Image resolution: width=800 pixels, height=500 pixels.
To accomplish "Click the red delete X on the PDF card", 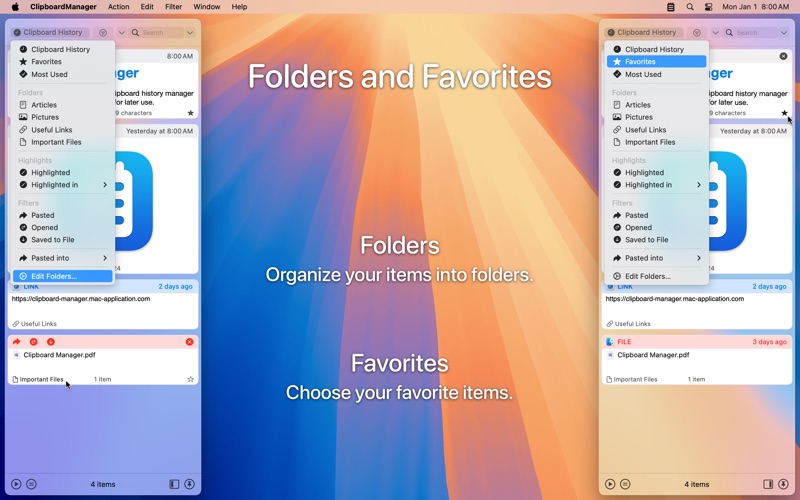I will click(190, 342).
